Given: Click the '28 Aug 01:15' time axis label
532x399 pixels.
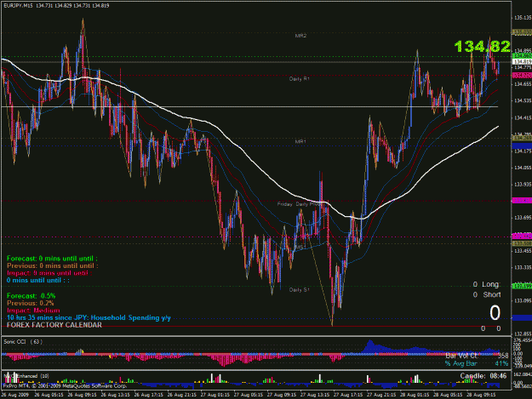Looking at the screenshot, I should click(415, 395).
